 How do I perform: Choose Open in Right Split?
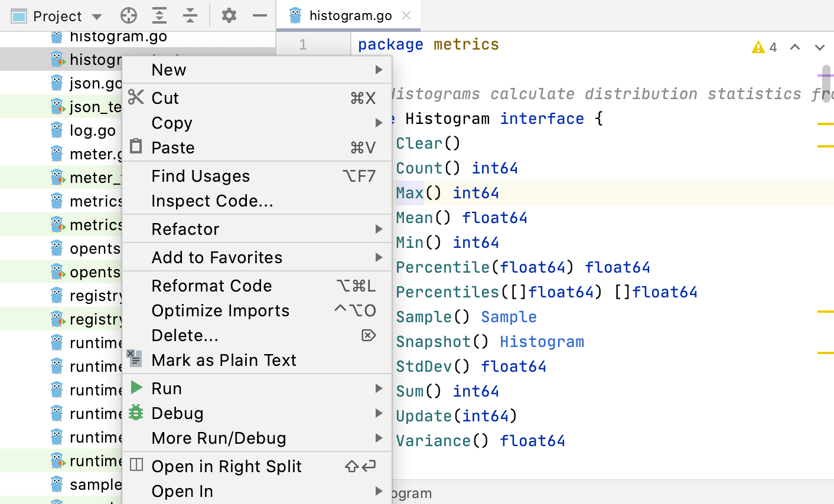pos(227,466)
